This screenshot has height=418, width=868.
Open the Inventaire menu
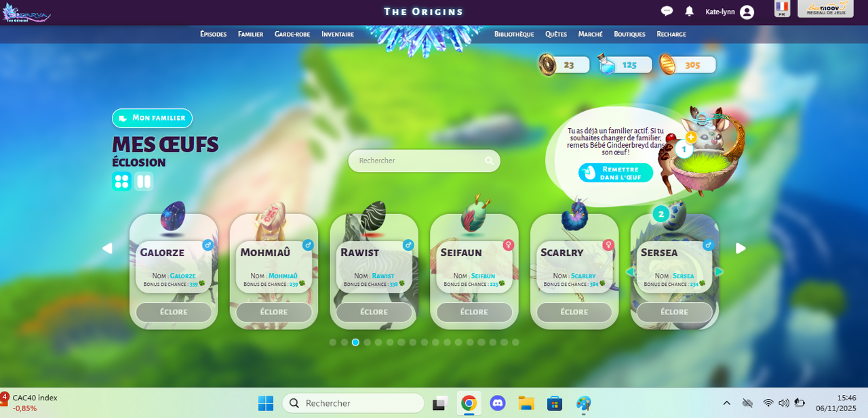click(x=338, y=34)
